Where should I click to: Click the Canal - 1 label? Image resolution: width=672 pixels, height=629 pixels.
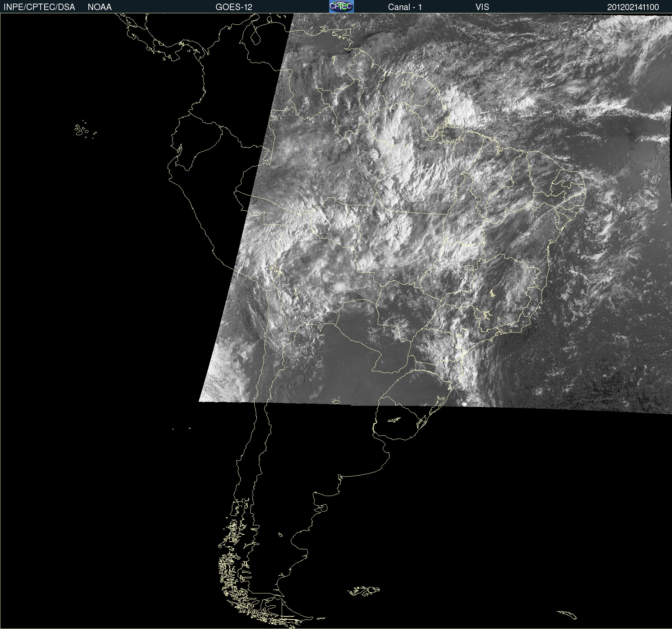405,7
